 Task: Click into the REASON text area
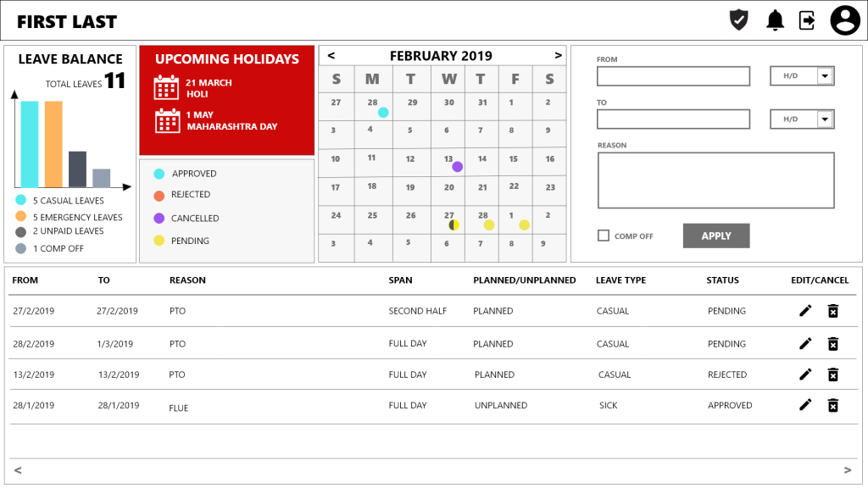(715, 180)
